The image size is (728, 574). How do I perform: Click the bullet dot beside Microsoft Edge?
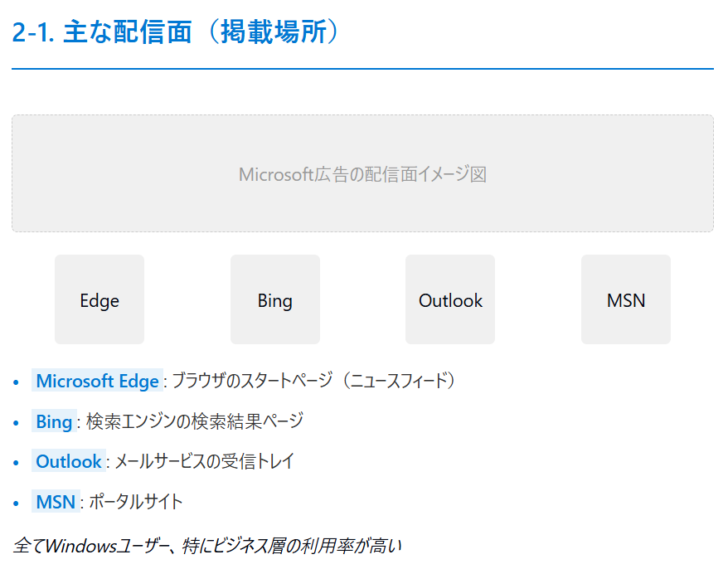coord(17,382)
